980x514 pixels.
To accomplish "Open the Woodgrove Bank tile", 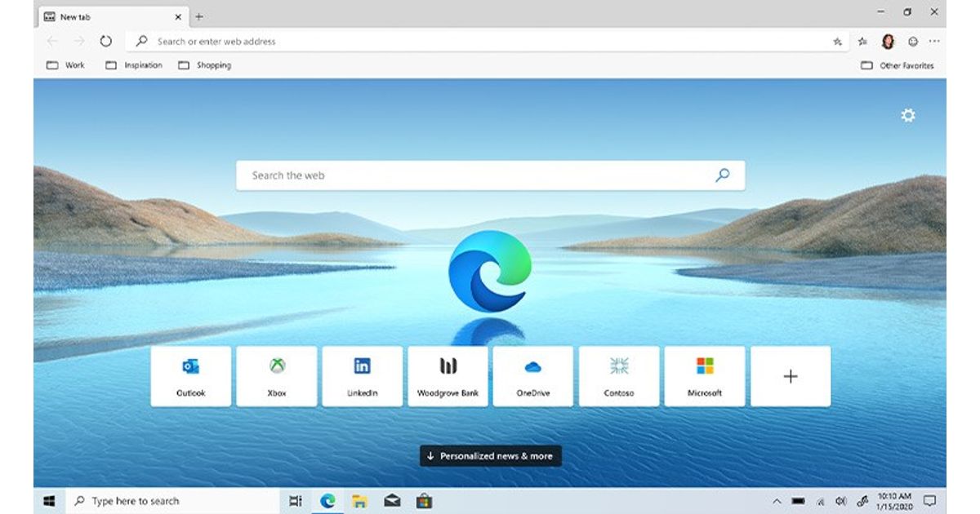I will [x=448, y=376].
